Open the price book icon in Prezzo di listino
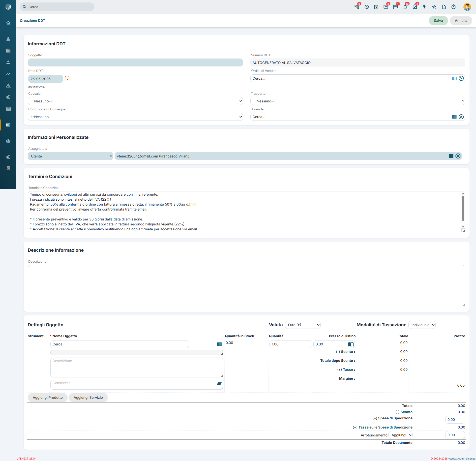476x461 pixels. tap(351, 344)
